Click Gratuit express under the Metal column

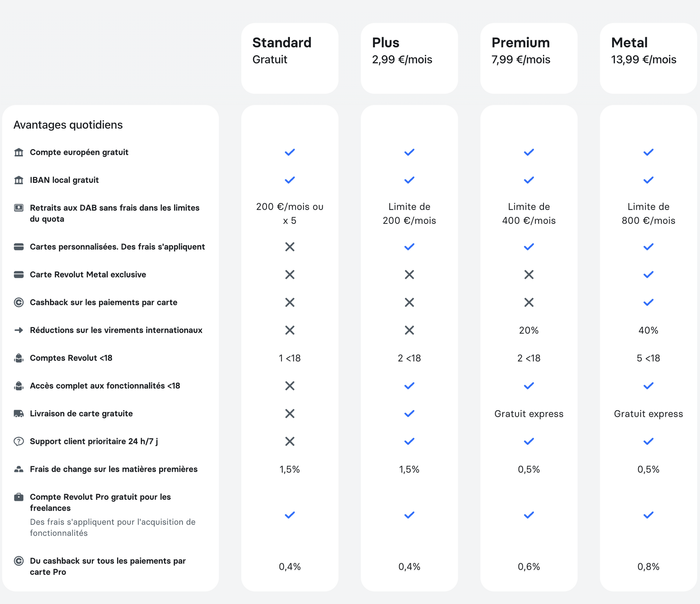click(x=648, y=414)
